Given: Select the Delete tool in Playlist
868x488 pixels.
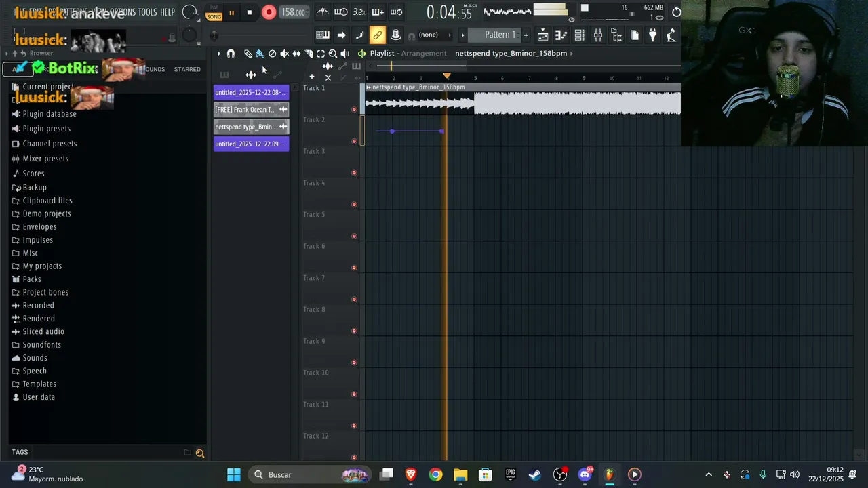Looking at the screenshot, I should pyautogui.click(x=273, y=54).
